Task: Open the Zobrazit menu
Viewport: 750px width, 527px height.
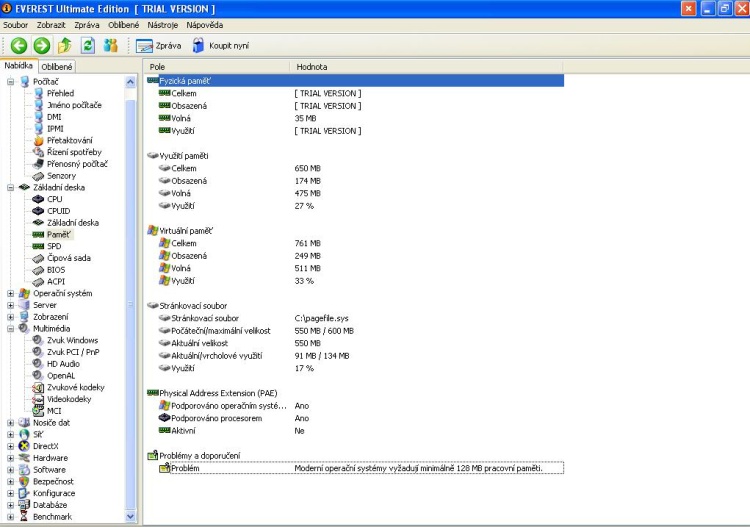Action: (51, 25)
